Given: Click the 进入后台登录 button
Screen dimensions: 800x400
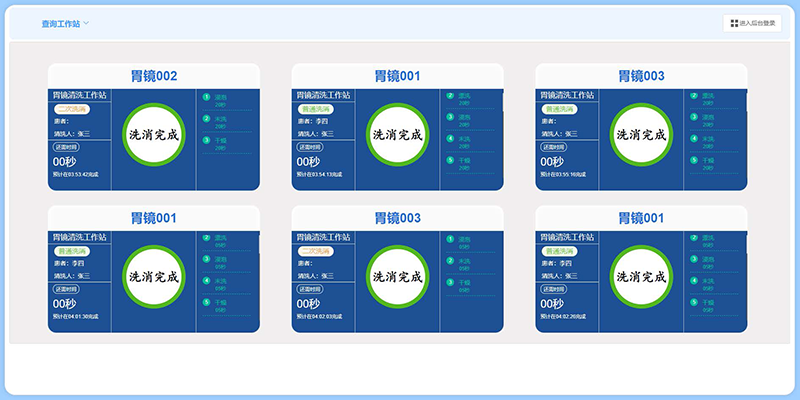Looking at the screenshot, I should [752, 23].
